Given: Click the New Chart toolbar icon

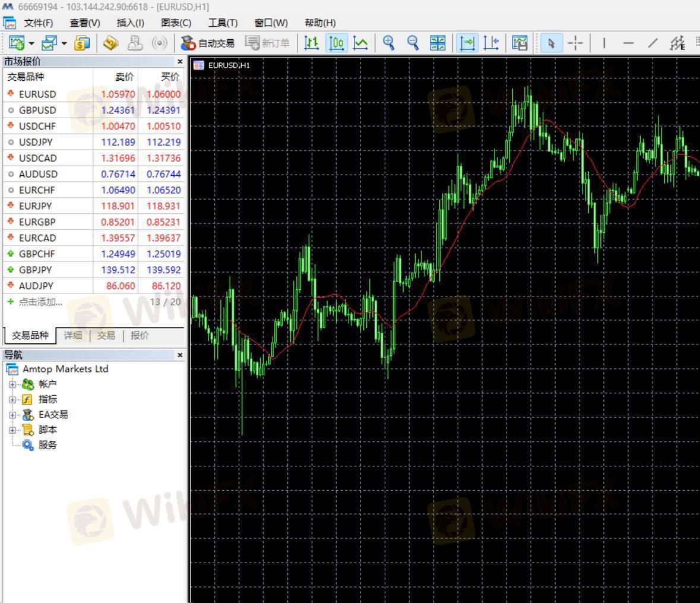Looking at the screenshot, I should (17, 43).
